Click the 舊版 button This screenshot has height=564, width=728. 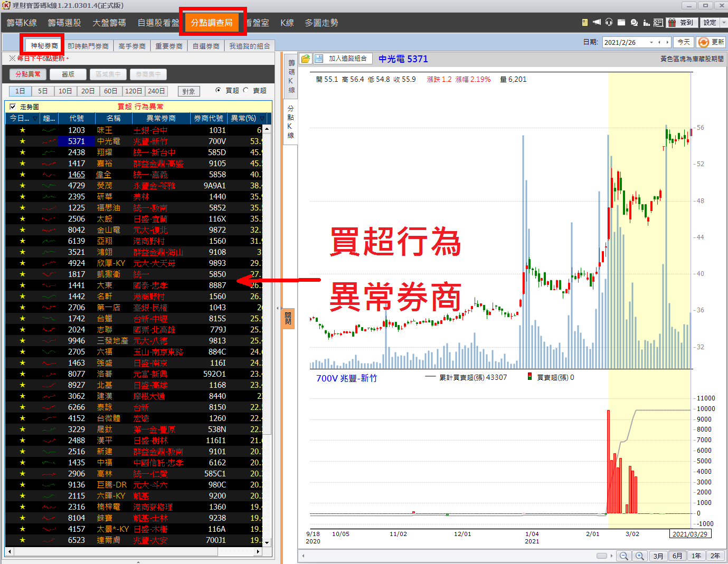pos(68,74)
